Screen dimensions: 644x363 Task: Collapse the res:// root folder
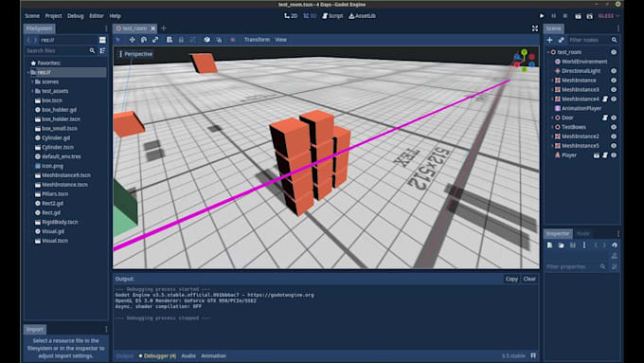point(27,72)
